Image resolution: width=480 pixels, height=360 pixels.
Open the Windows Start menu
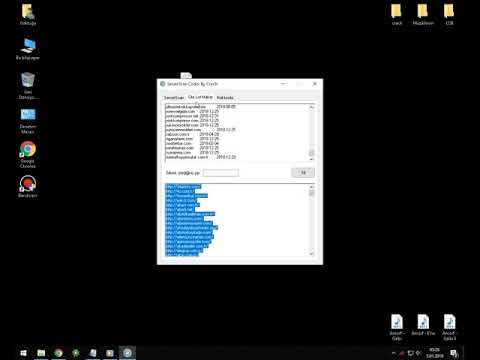pos(23,353)
